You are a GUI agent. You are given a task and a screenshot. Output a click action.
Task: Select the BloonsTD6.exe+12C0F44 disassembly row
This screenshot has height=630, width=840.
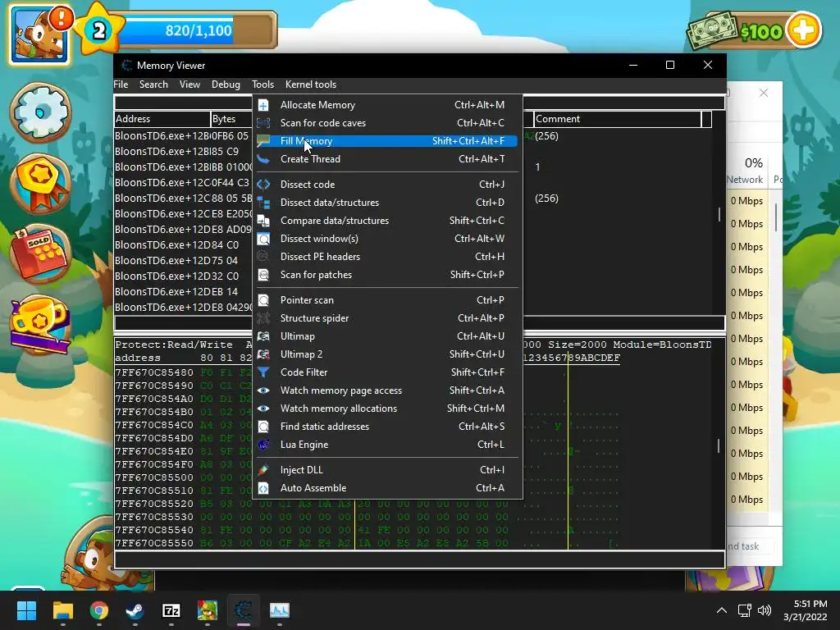[183, 183]
